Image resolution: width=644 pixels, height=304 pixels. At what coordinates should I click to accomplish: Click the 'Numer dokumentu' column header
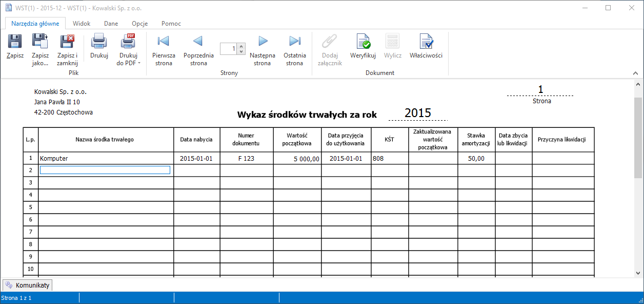[x=246, y=140]
